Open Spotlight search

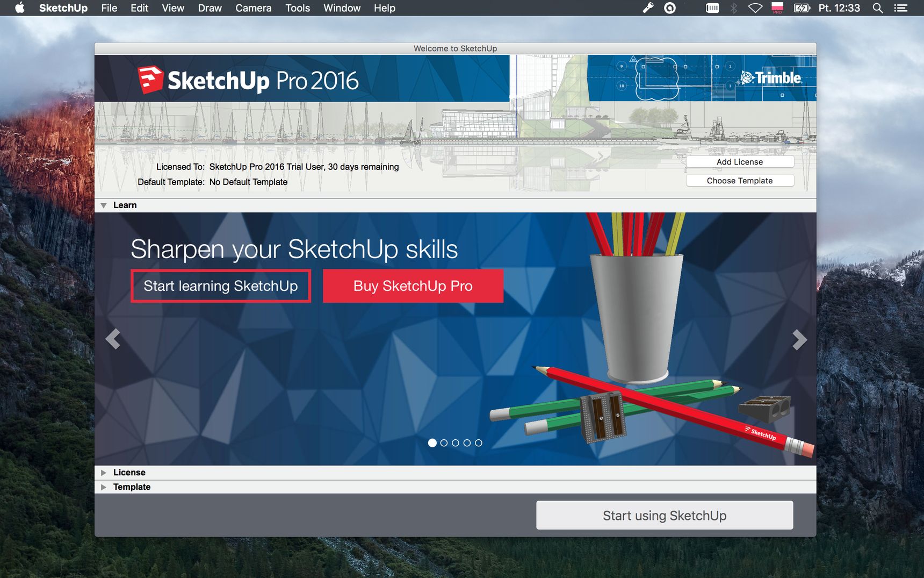tap(878, 8)
